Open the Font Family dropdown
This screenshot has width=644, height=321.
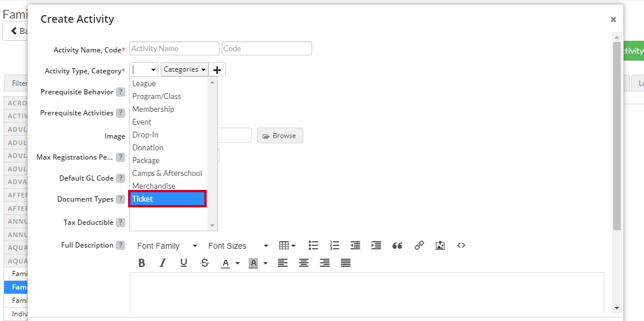tap(167, 246)
